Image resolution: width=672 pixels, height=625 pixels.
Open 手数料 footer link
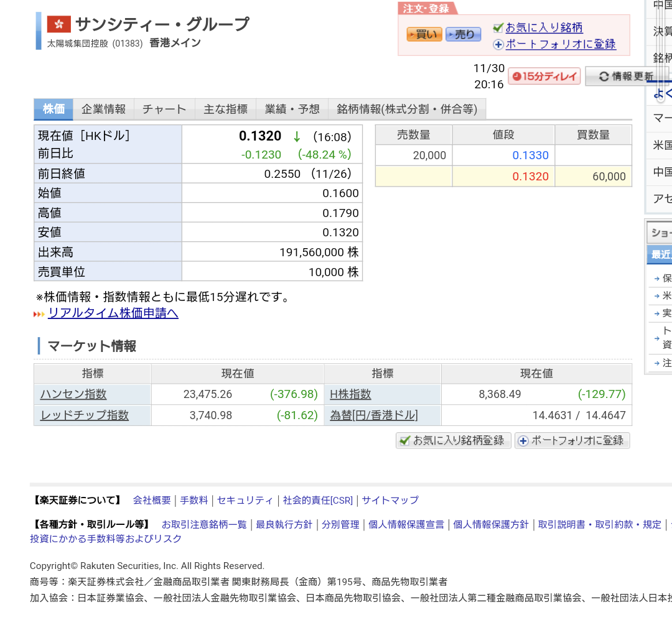coord(194,501)
